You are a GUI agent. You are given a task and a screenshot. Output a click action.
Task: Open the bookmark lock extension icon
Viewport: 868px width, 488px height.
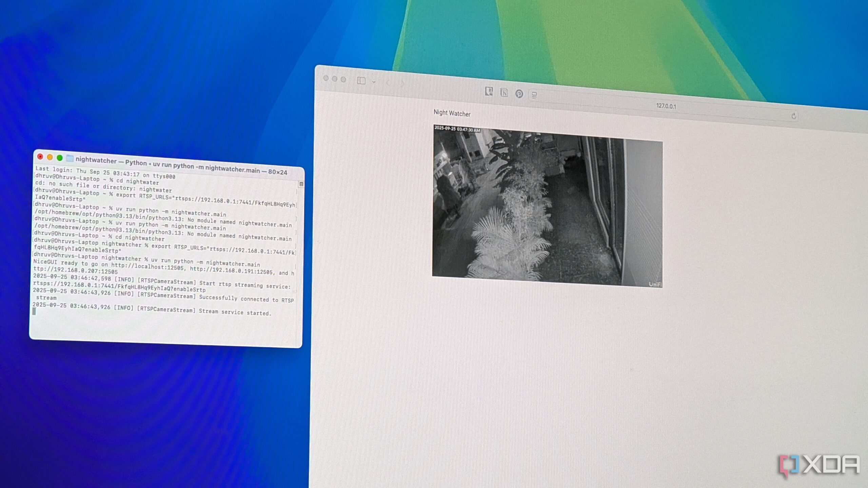[x=489, y=91]
